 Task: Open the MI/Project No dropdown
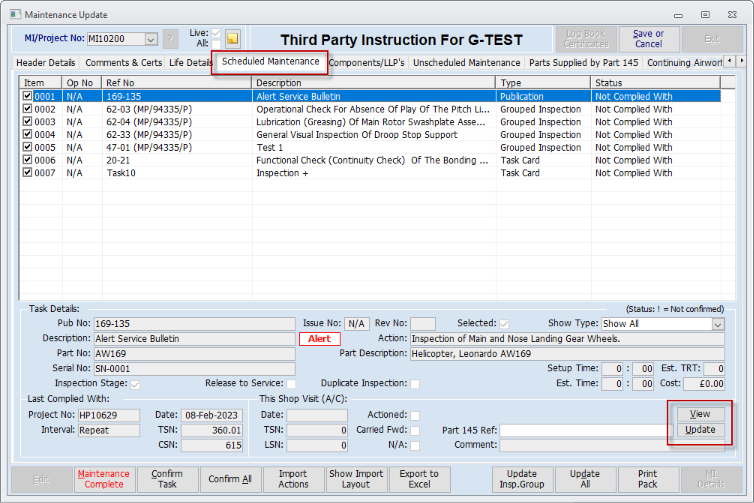(151, 39)
